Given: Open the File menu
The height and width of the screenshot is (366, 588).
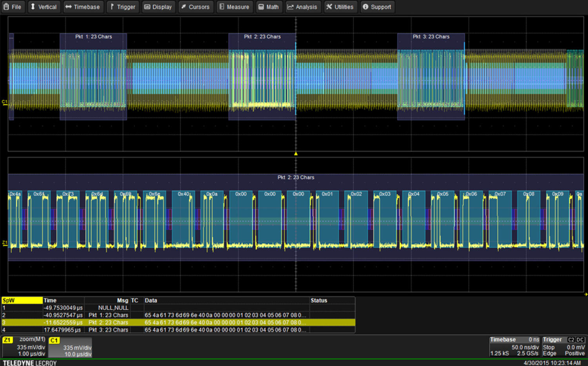Looking at the screenshot, I should coord(13,7).
